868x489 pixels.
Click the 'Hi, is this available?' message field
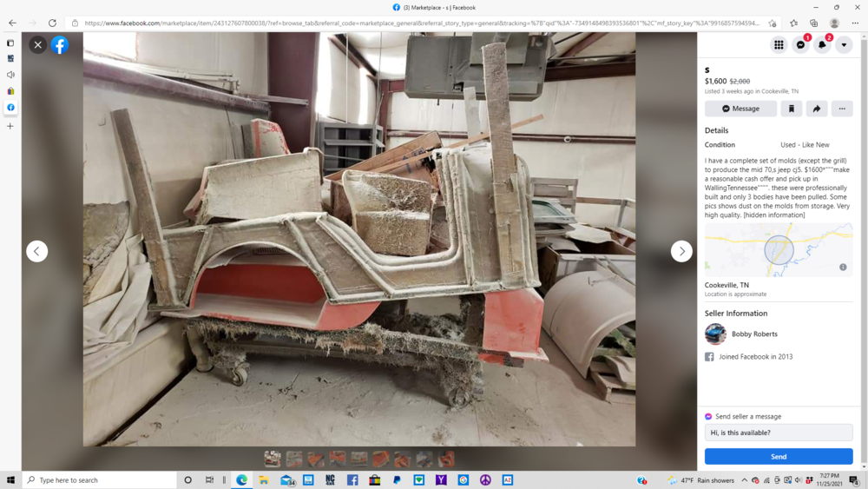779,433
